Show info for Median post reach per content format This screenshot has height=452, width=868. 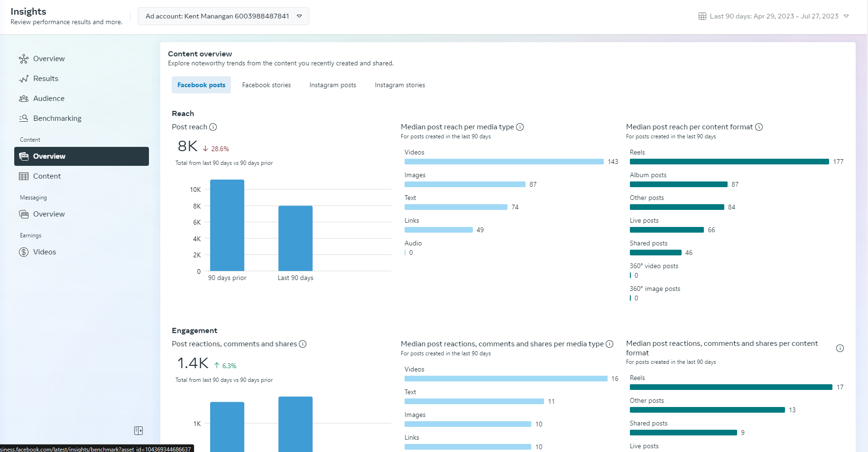tap(759, 127)
